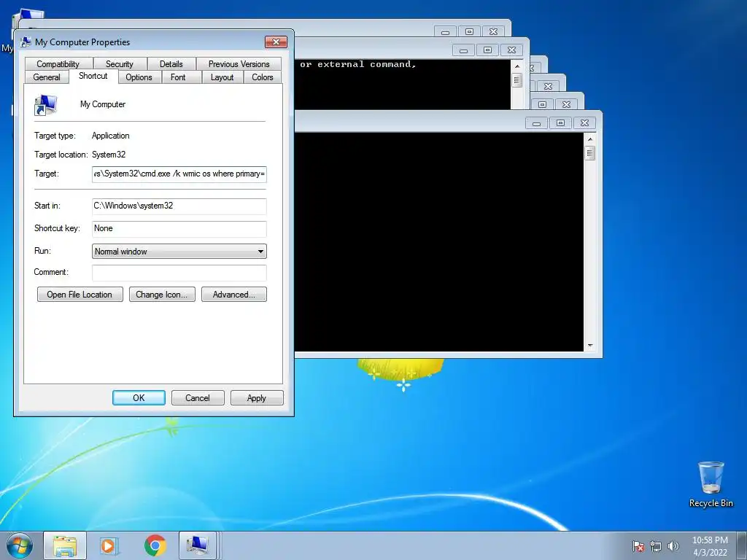Select the Options tab

(x=139, y=77)
